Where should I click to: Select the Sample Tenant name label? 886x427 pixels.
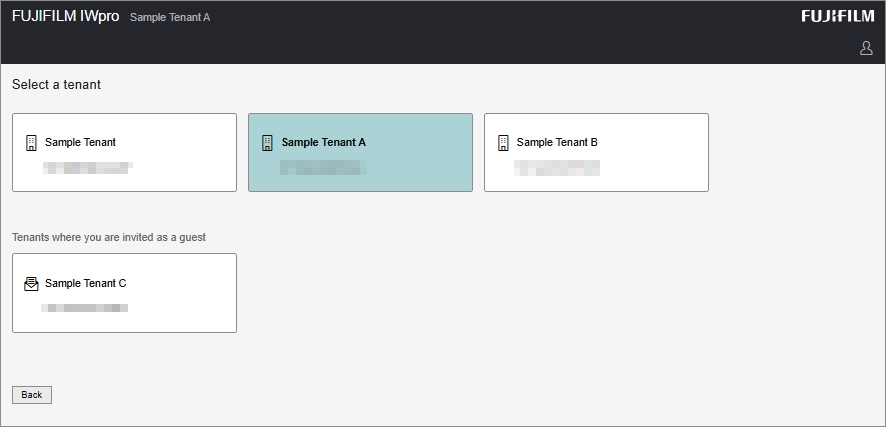point(80,142)
